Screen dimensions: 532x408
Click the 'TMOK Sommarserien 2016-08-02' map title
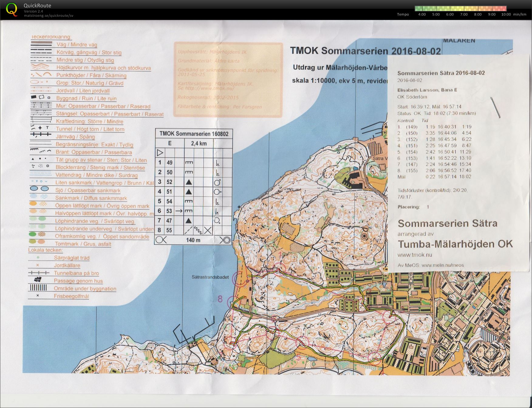point(365,51)
